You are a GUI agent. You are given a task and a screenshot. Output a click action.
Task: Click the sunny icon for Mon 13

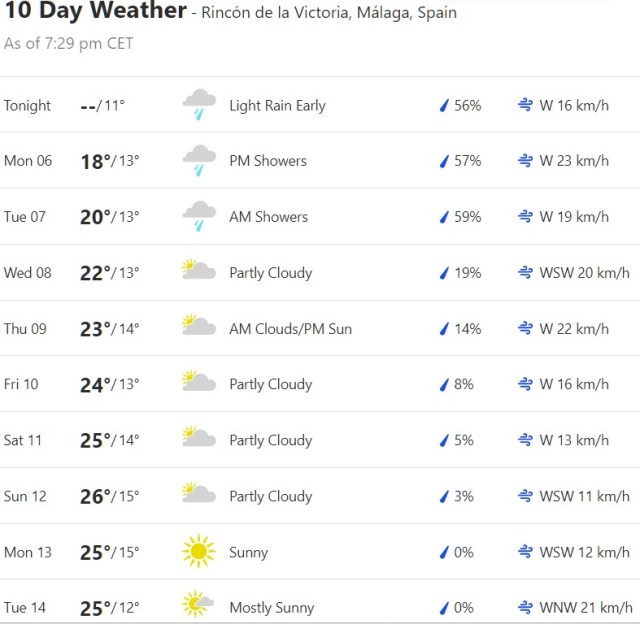click(198, 551)
